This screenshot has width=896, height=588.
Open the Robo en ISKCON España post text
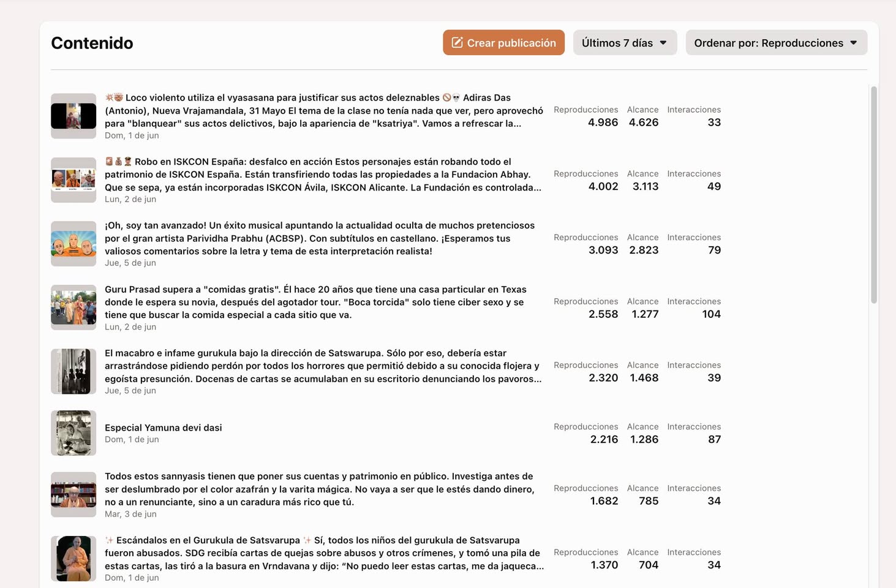click(323, 175)
